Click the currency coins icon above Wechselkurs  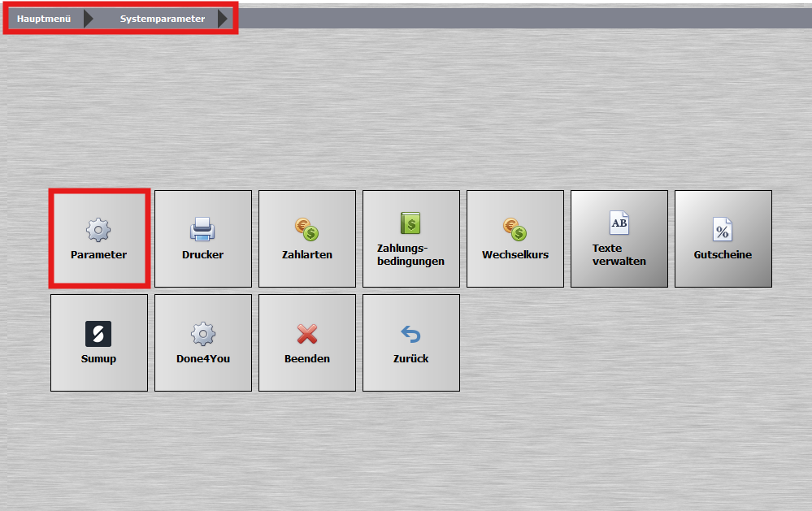(515, 230)
